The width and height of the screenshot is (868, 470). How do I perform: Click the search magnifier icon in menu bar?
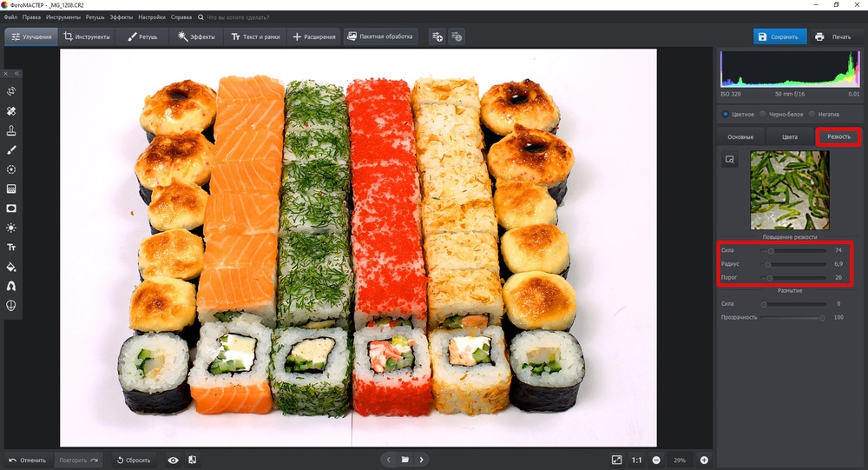[201, 17]
